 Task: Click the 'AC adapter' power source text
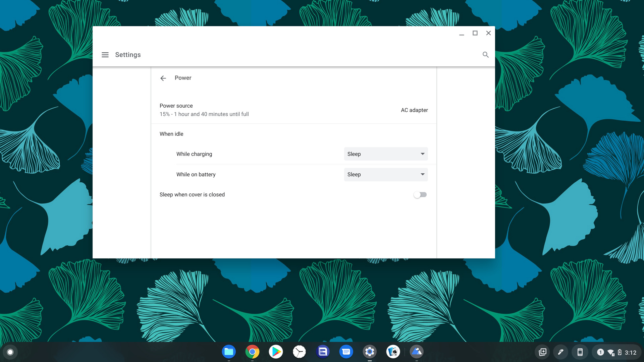point(414,110)
